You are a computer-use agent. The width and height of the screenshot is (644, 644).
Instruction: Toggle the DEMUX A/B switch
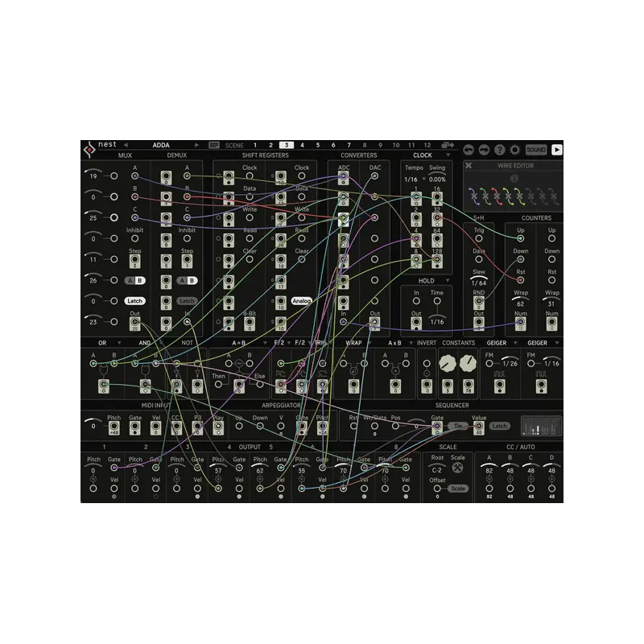click(x=187, y=280)
